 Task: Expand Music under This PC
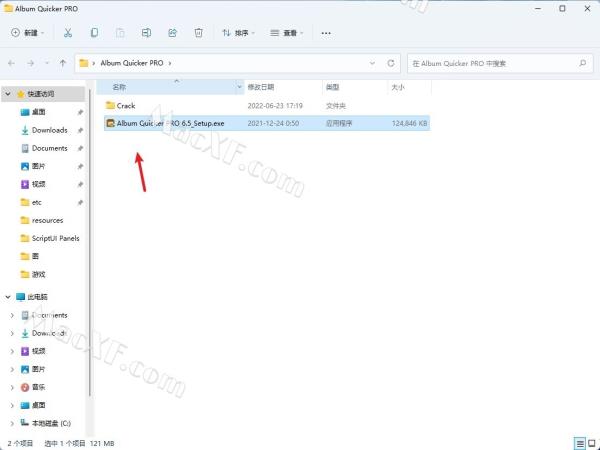tap(12, 387)
